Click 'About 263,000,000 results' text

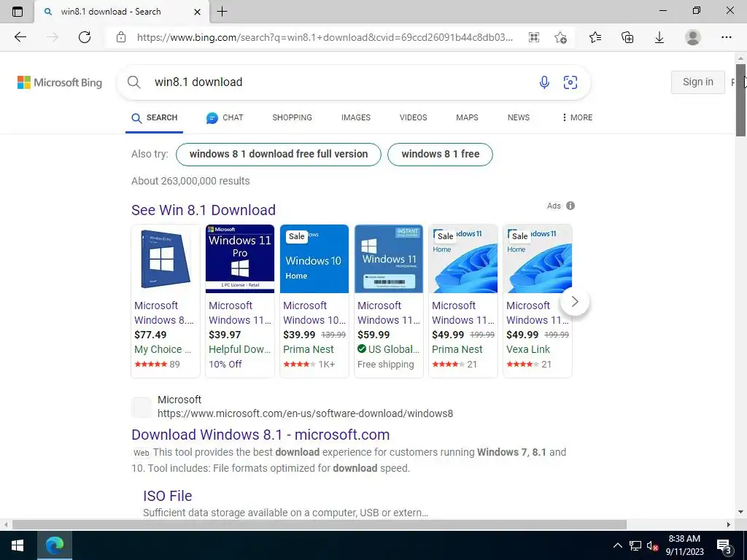tap(190, 181)
